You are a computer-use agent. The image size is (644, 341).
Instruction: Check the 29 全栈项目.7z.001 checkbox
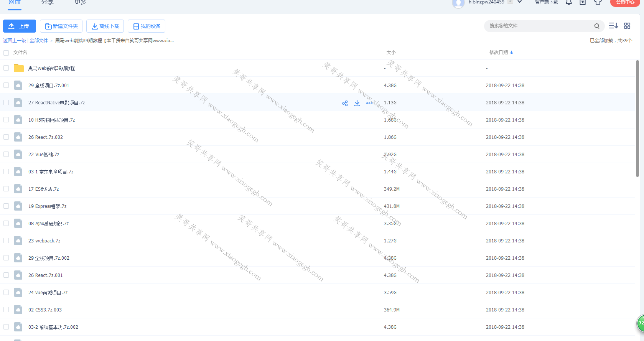tap(6, 85)
